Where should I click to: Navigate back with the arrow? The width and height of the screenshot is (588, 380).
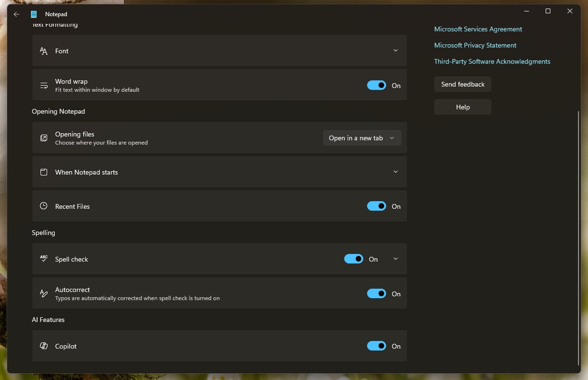(16, 14)
